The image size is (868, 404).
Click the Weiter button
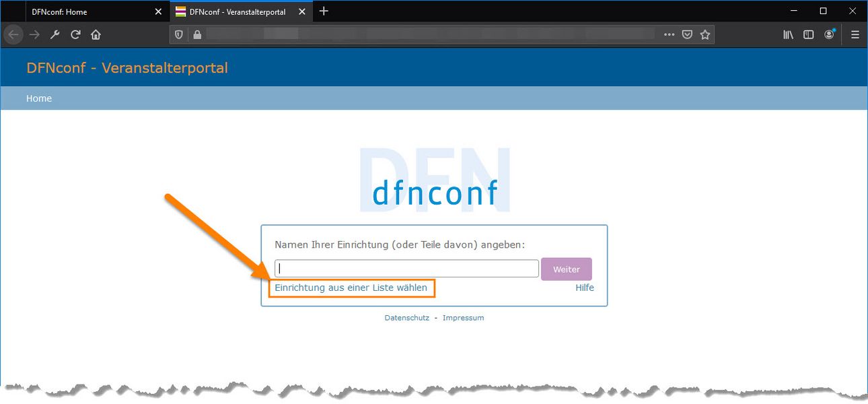click(567, 269)
